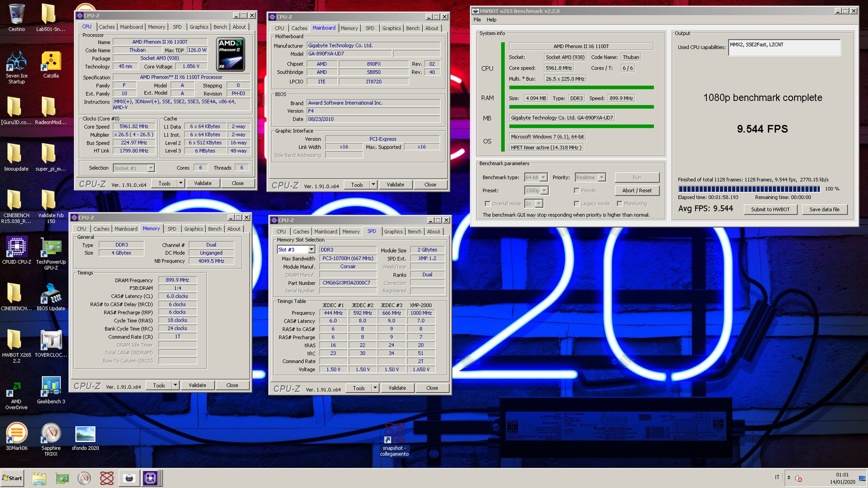Toggle the Monitoring checkbox
Screen dimensions: 868x488
pyautogui.click(x=619, y=204)
